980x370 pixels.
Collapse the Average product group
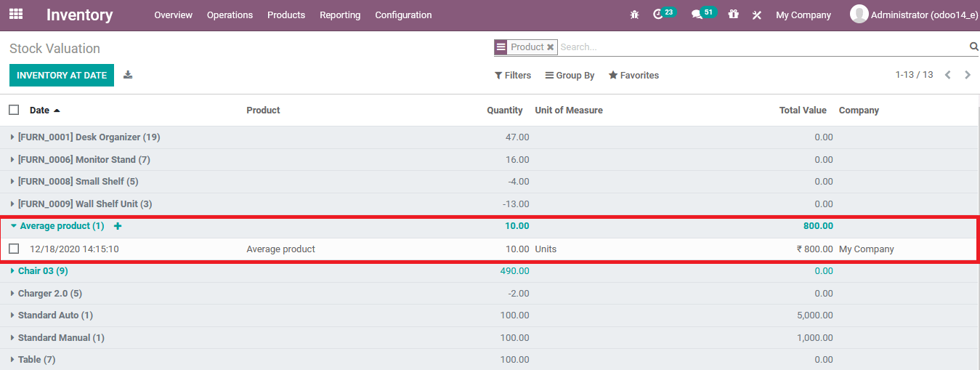point(57,226)
